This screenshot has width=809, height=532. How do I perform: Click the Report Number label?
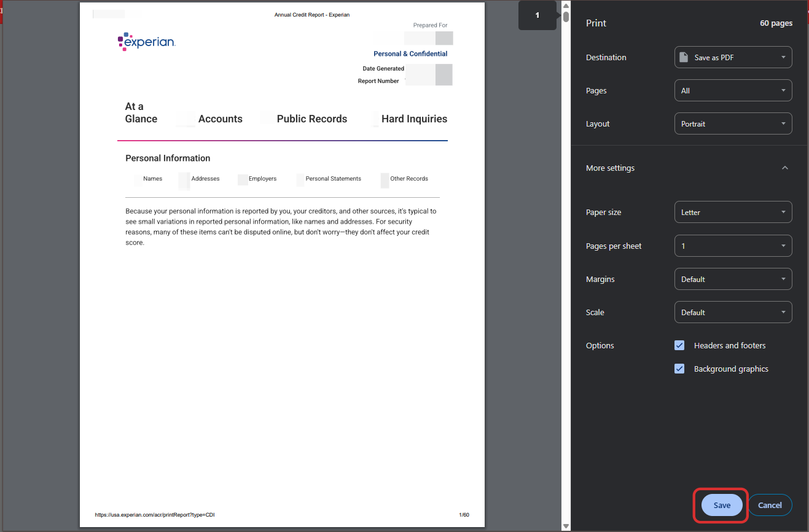pyautogui.click(x=378, y=81)
